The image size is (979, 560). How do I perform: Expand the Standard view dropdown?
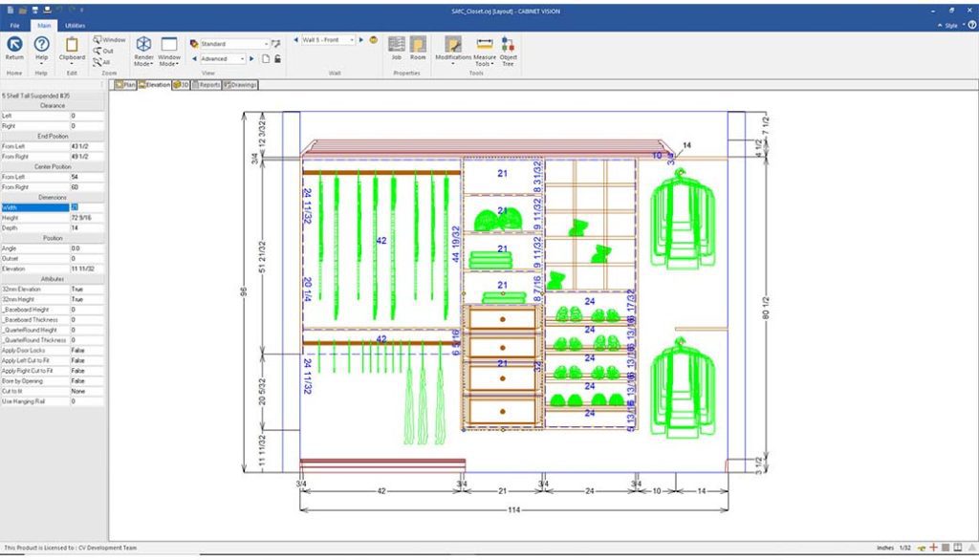pyautogui.click(x=265, y=44)
